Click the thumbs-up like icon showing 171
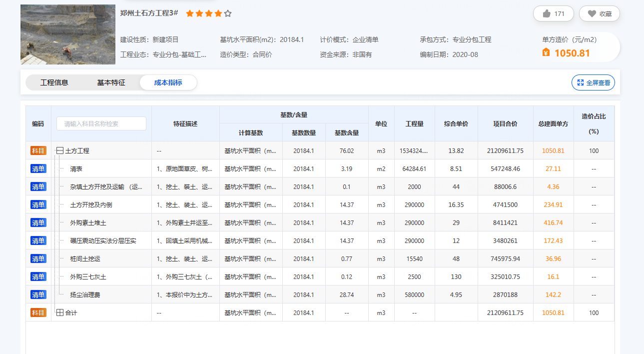Viewport: 644px width, 354px height. (547, 14)
